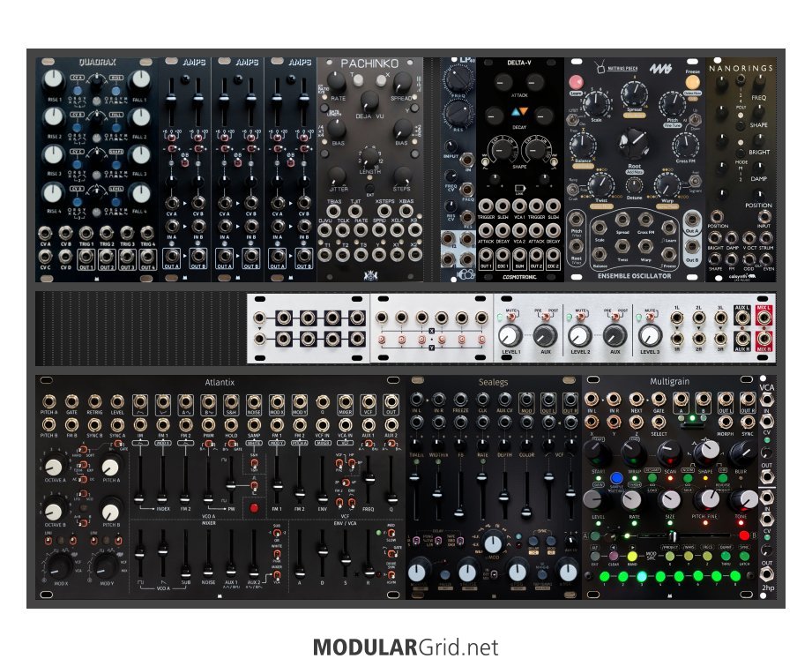This screenshot has height=666, width=812.
Task: Click the RISE 1 knob on Quadrax
Action: (x=54, y=79)
